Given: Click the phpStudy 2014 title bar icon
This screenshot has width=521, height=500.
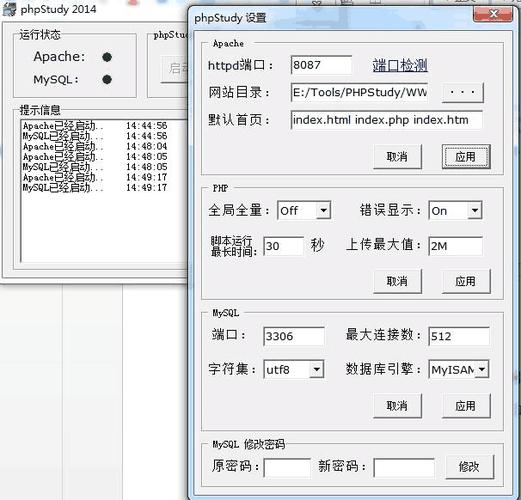Looking at the screenshot, I should pyautogui.click(x=9, y=9).
